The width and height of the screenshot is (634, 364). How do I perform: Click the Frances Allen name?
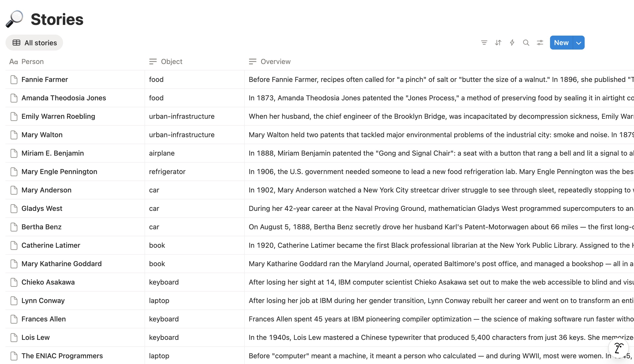pyautogui.click(x=44, y=319)
